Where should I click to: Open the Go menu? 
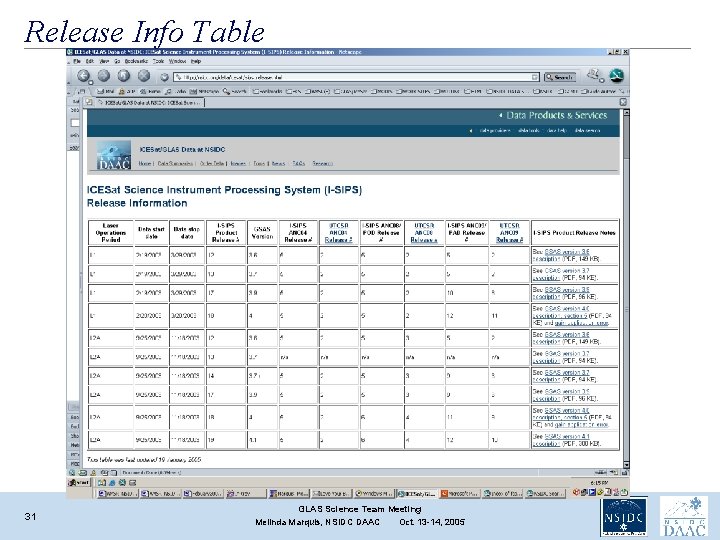117,61
